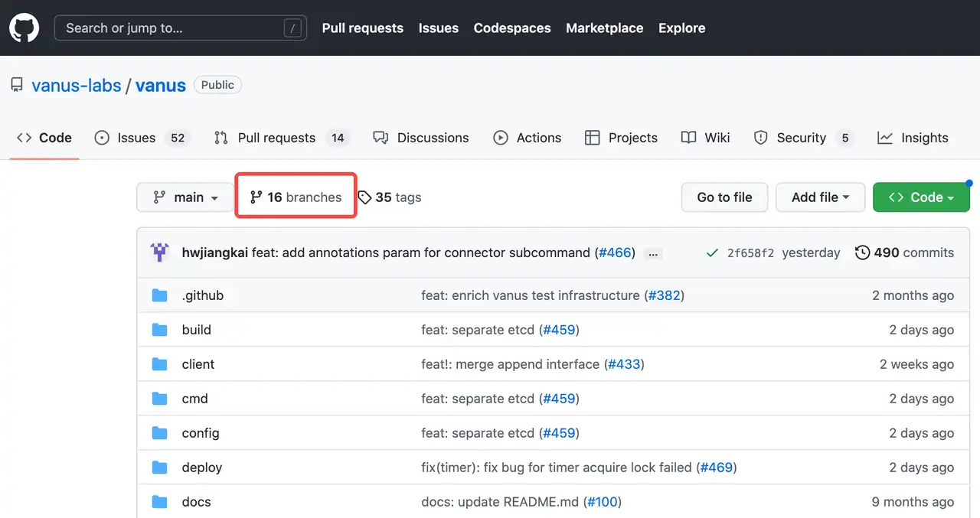Open the 490 commits link
This screenshot has width=980, height=518.
pos(904,252)
